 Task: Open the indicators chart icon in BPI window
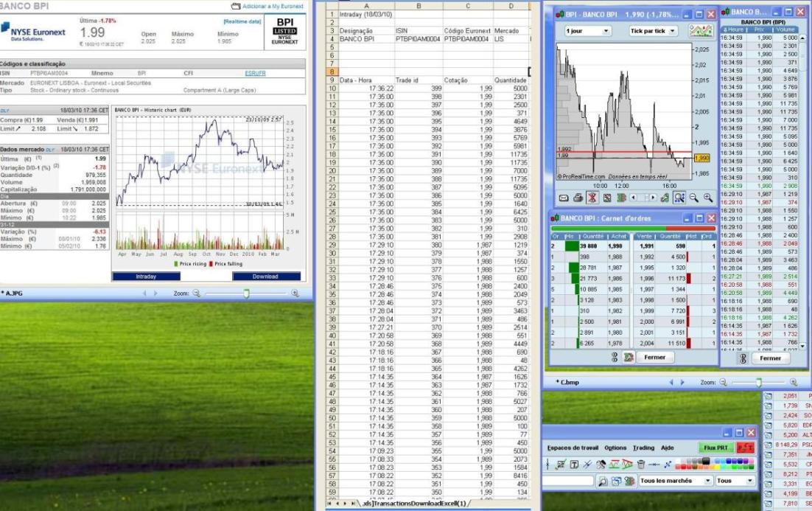click(x=701, y=30)
